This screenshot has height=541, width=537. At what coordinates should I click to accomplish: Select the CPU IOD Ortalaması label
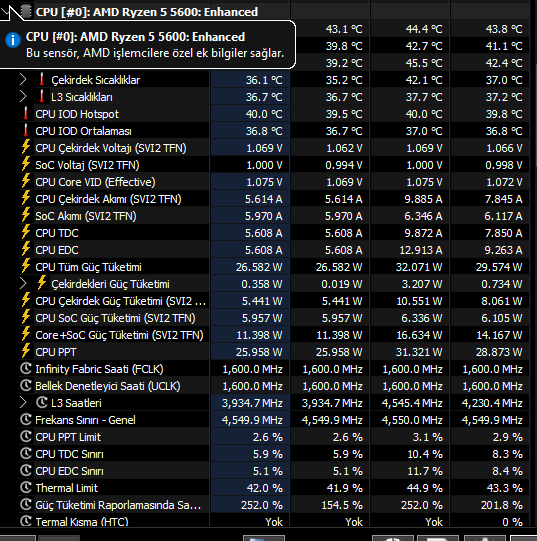pyautogui.click(x=83, y=131)
